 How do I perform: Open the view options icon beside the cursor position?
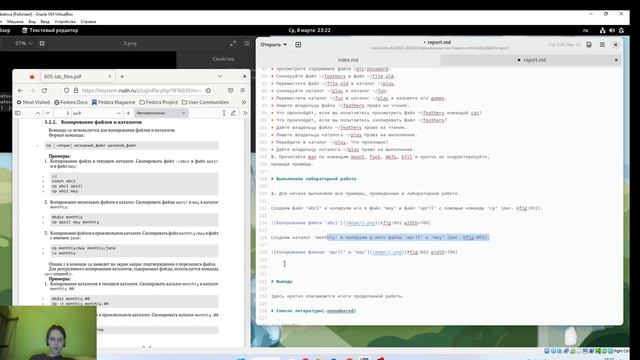point(589,44)
